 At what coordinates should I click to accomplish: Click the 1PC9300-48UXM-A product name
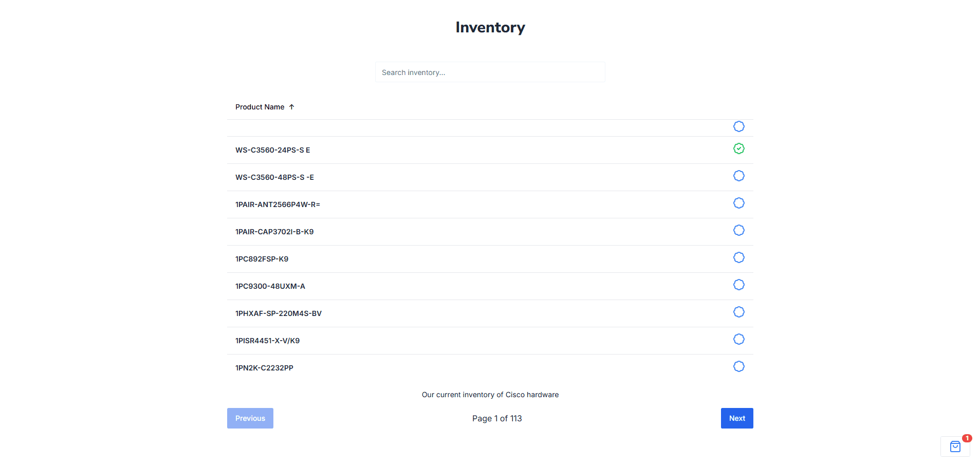(x=270, y=286)
